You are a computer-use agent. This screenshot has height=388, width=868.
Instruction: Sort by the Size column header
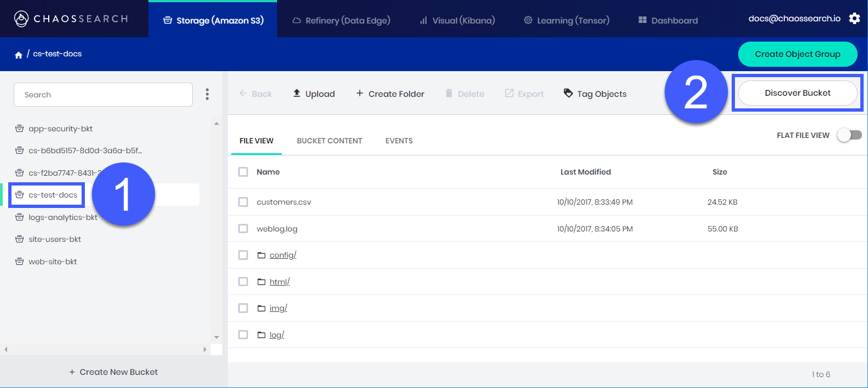[x=720, y=172]
